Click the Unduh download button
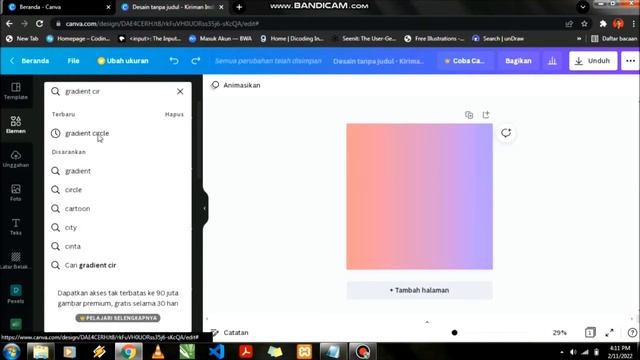Image resolution: width=640 pixels, height=360 pixels. (x=593, y=61)
